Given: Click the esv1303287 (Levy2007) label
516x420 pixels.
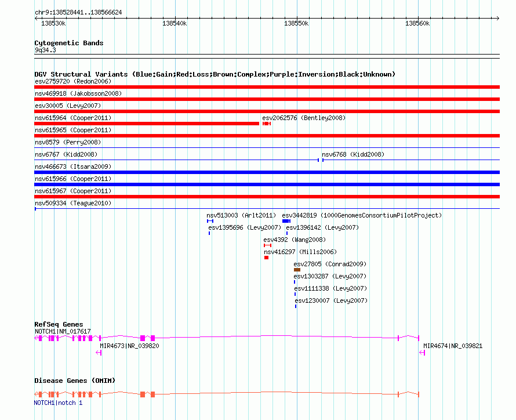Looking at the screenshot, I should (330, 276).
